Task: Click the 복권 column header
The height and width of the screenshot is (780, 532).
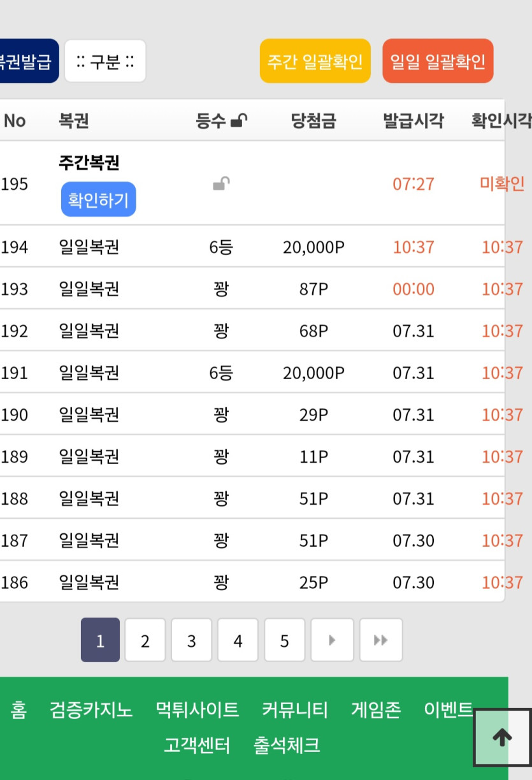Action: pyautogui.click(x=74, y=120)
